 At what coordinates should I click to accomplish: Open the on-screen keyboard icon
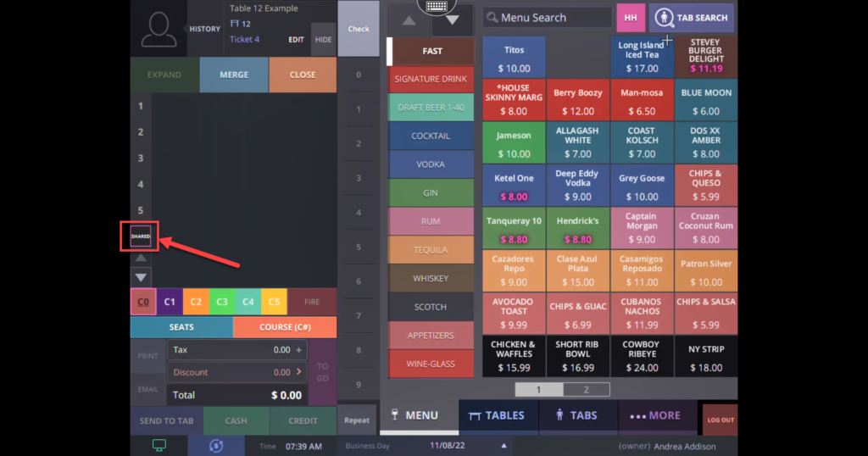437,7
